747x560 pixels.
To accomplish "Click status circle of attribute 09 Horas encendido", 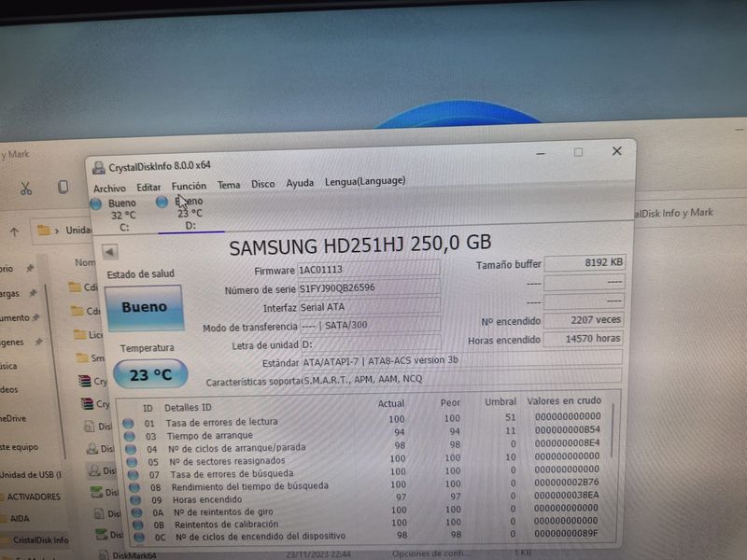I will click(135, 499).
